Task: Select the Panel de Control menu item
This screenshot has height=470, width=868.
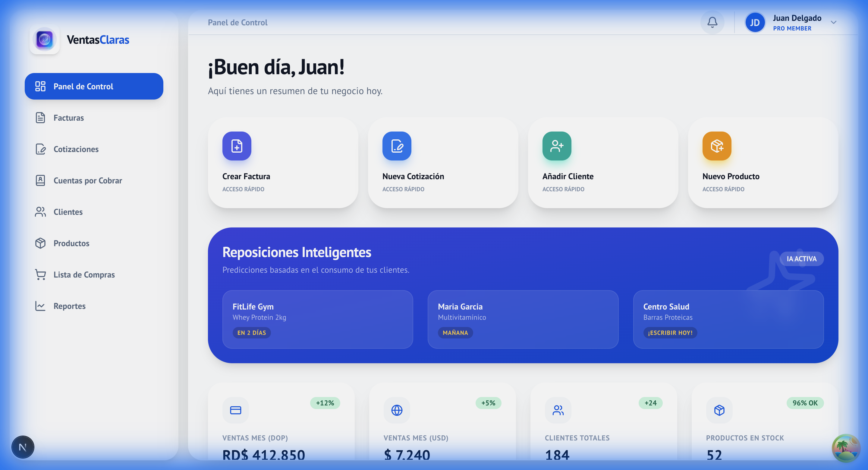Action: [83, 86]
